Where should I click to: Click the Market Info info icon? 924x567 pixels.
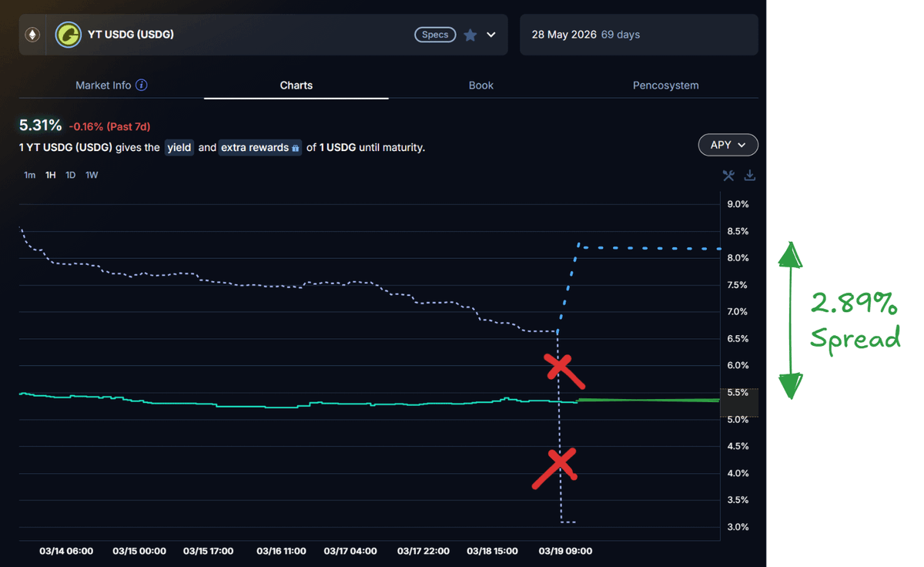[142, 86]
